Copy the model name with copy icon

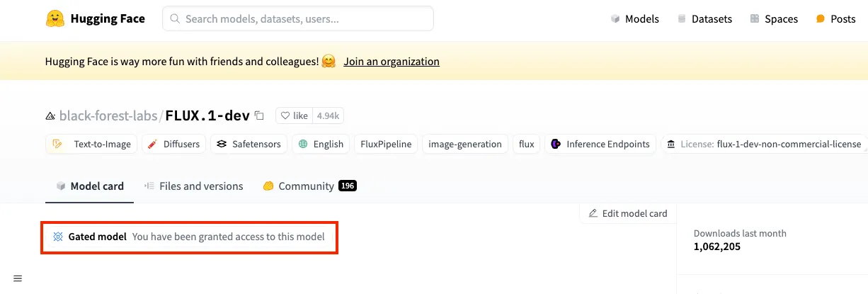point(259,115)
